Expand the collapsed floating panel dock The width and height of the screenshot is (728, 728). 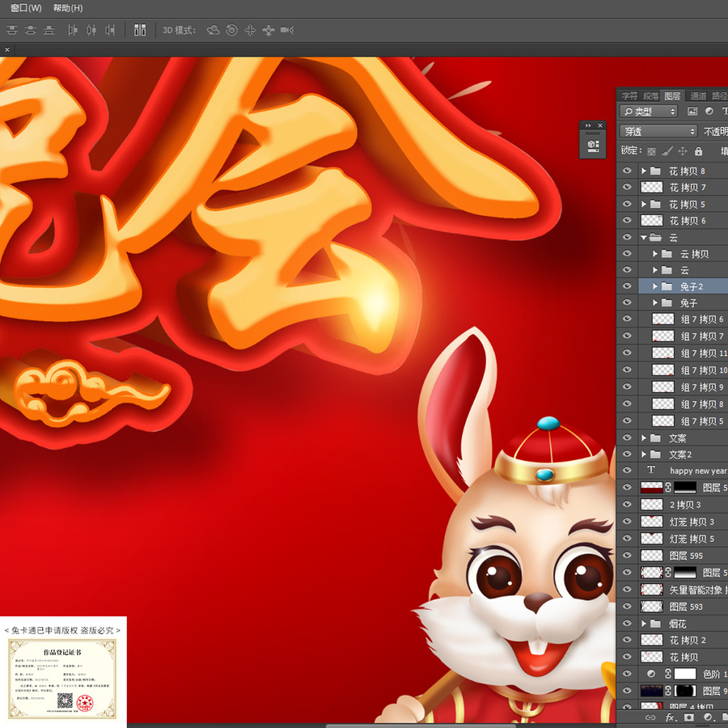pos(588,125)
